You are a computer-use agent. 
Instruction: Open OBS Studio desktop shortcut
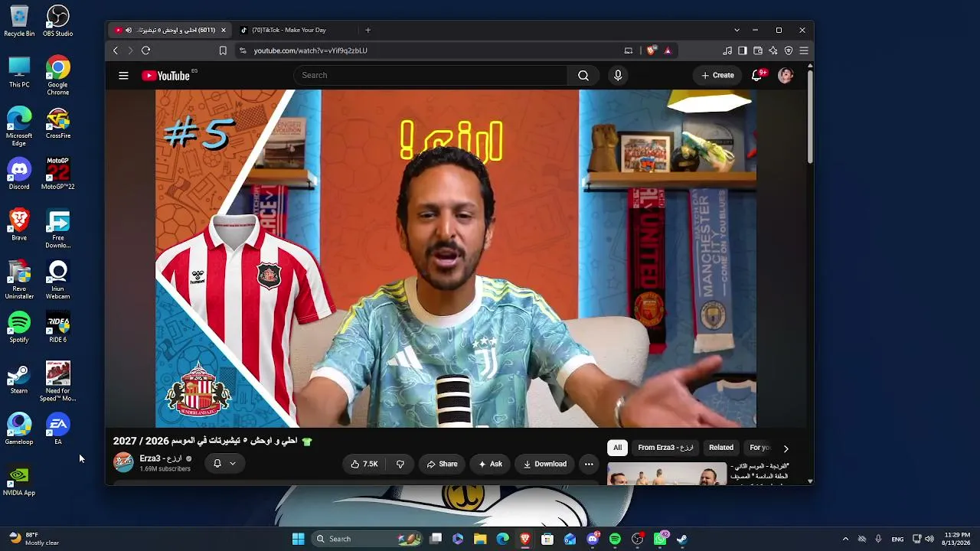[58, 21]
